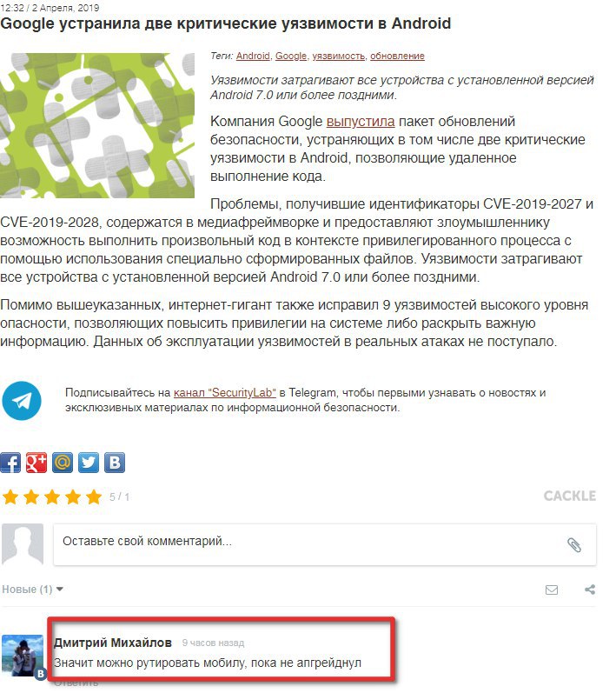Open the уязвимость tag link
Screen dimensions: 616x693
pyautogui.click(x=338, y=56)
